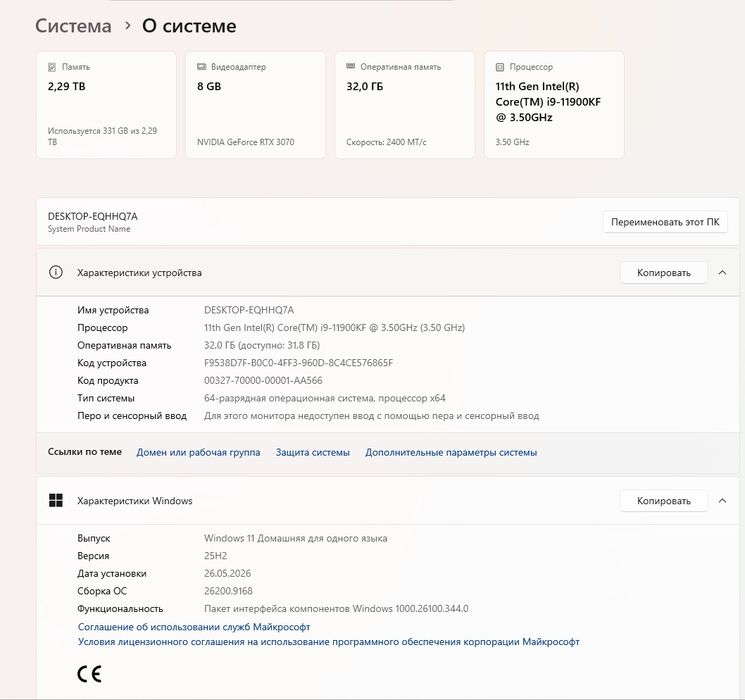Select device name DESKTOP-EQHHQ7A in specs list

(x=249, y=310)
